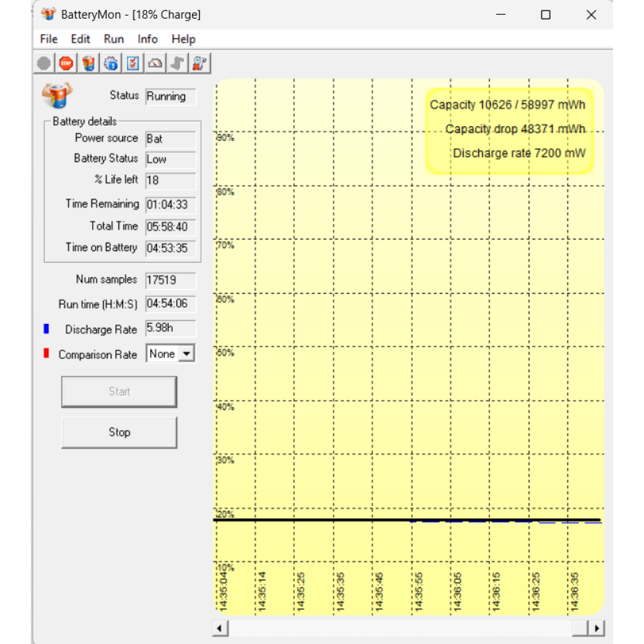The image size is (644, 644).
Task: Click the toolbar icon with the red X
Action: click(x=200, y=63)
